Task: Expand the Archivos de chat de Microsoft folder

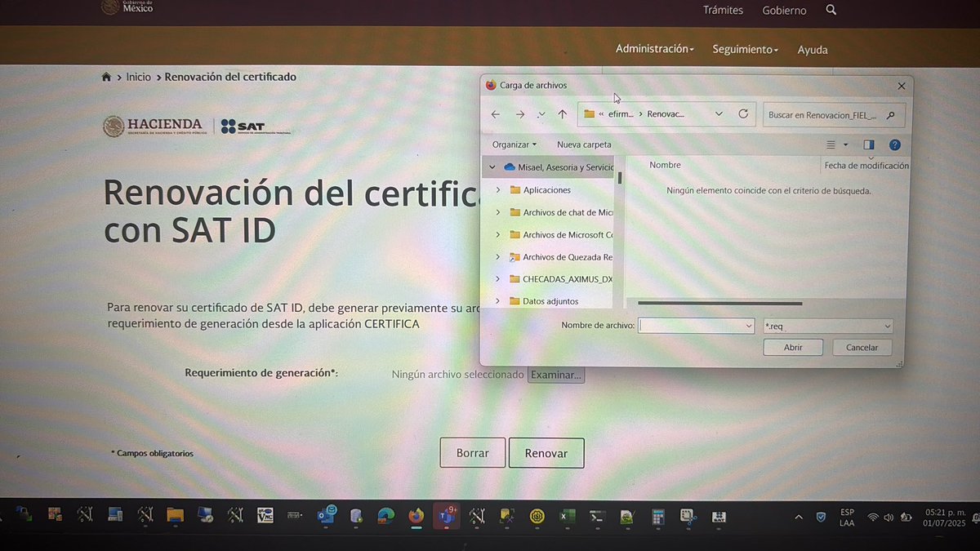Action: pyautogui.click(x=498, y=212)
